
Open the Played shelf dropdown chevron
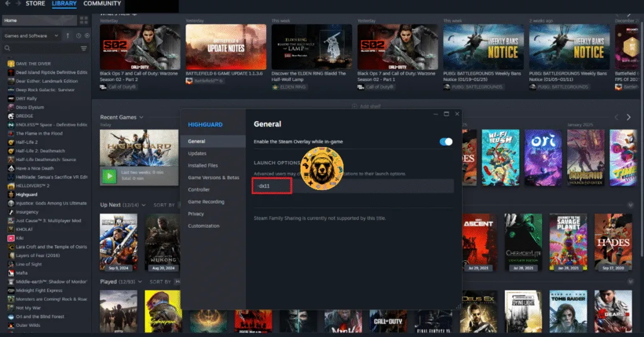(140, 282)
